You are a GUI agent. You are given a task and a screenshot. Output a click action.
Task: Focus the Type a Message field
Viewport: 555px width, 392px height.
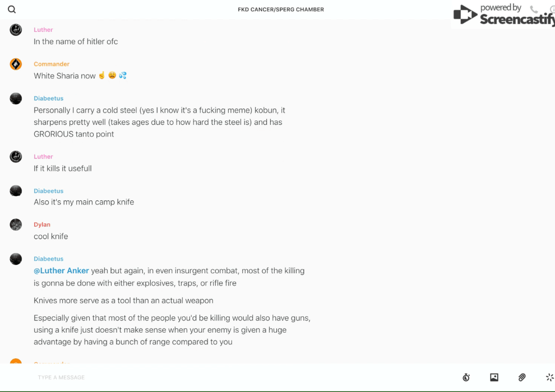[224, 377]
